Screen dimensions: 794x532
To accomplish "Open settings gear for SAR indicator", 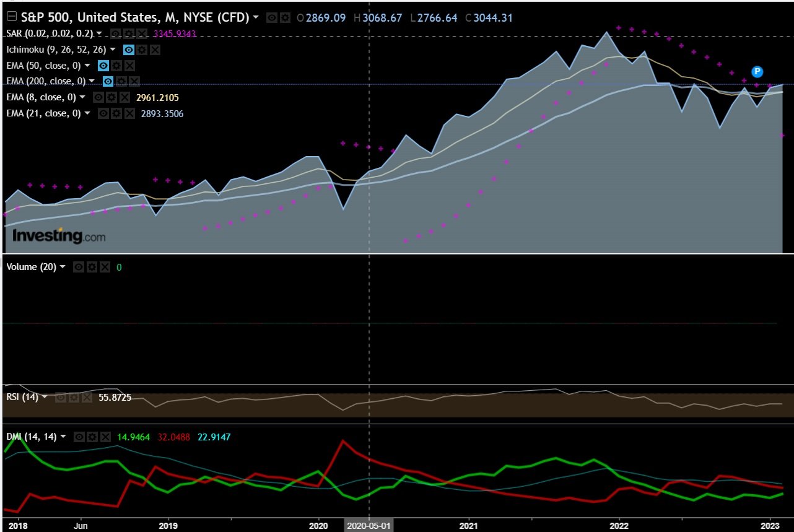I will tap(128, 33).
